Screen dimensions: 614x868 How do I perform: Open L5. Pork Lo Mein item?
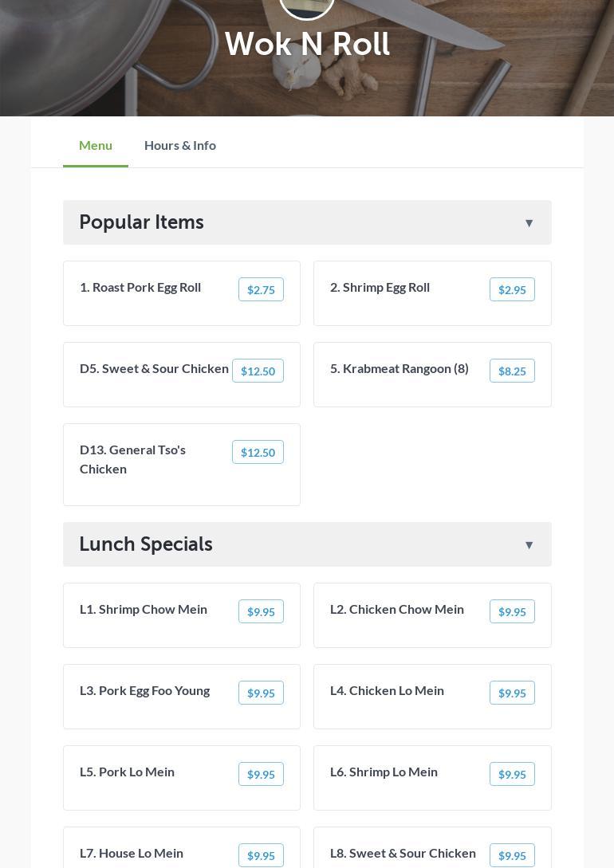tap(127, 772)
